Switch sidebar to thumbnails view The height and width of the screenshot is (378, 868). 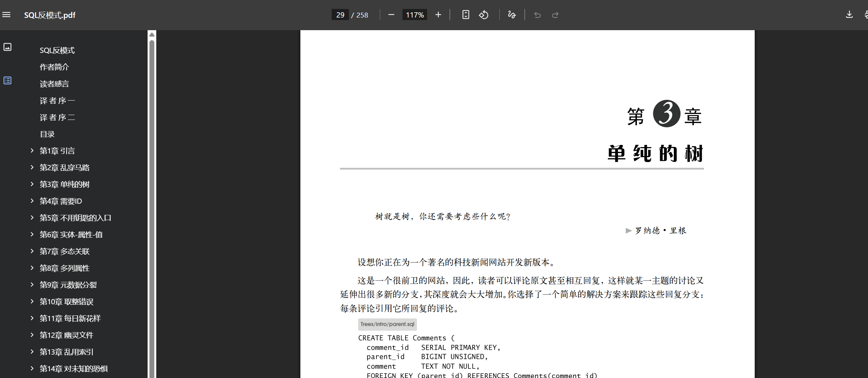click(7, 47)
